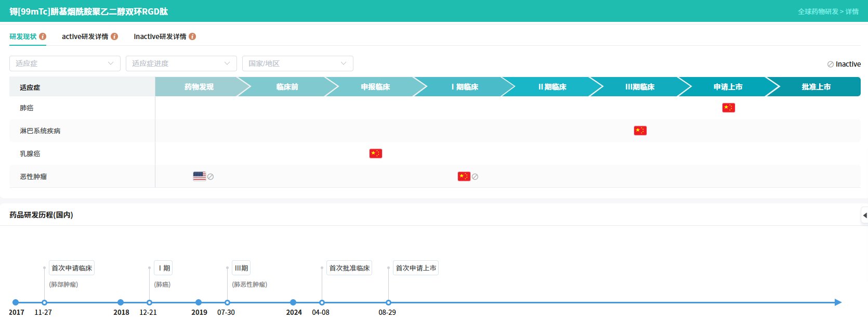Click China flag in 淋巴系统疾病 row
Screen dimensions: 868x332
coord(640,131)
